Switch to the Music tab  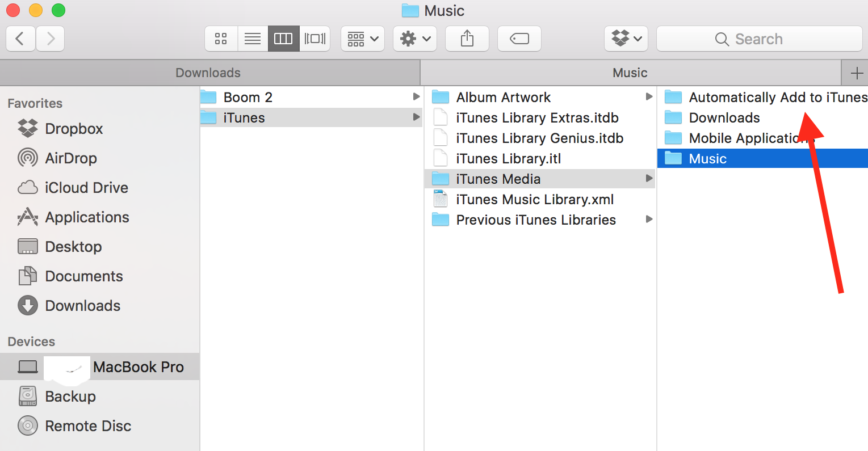coord(630,73)
